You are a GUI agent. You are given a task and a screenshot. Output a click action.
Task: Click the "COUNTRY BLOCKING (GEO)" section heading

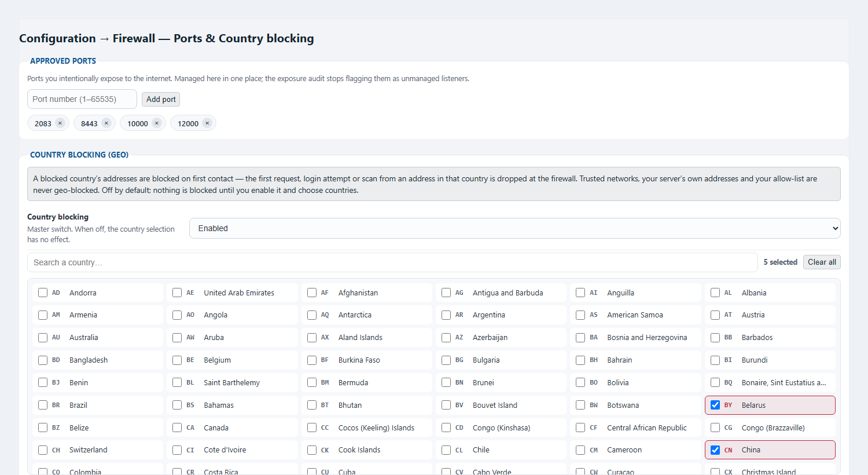pyautogui.click(x=79, y=155)
